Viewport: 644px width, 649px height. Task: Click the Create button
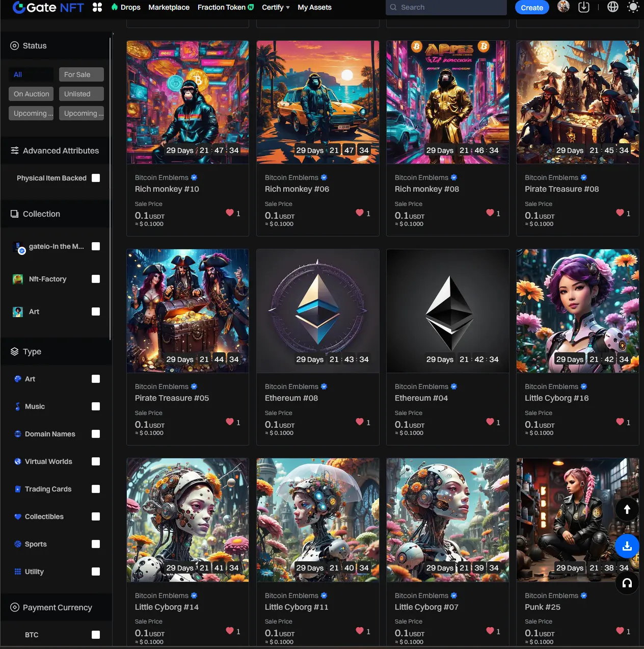532,8
